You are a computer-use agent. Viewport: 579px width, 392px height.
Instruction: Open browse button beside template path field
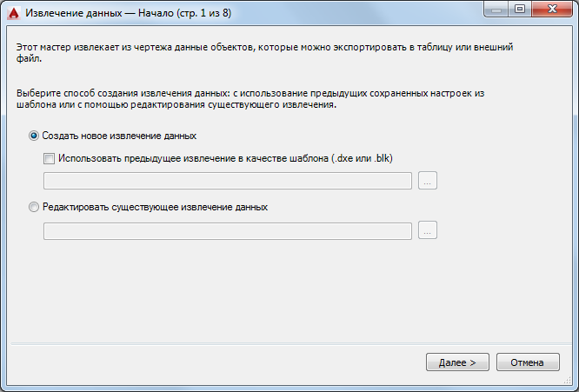428,181
